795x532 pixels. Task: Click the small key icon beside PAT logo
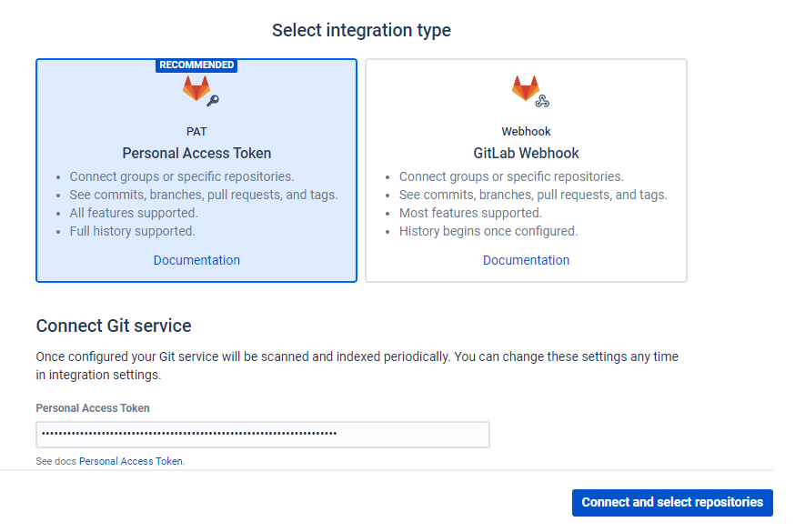tap(214, 100)
